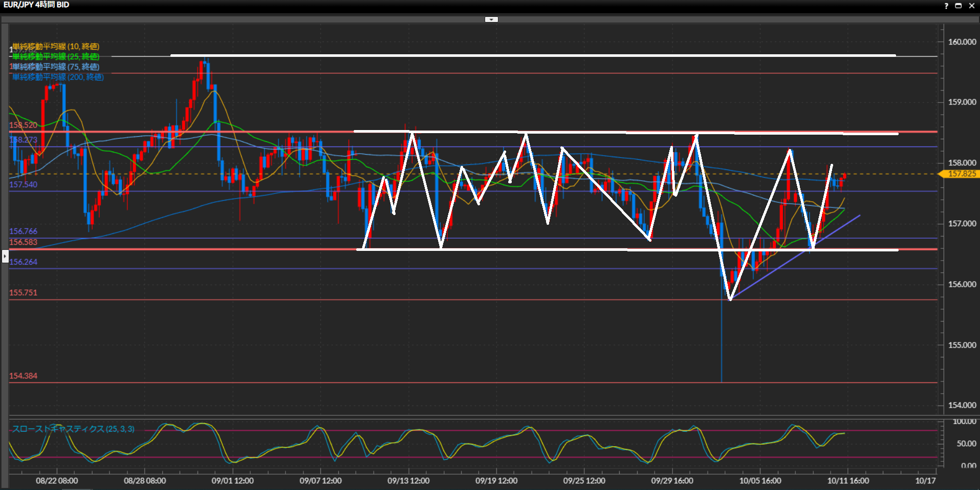Click the current price tag 157.825

[961, 174]
